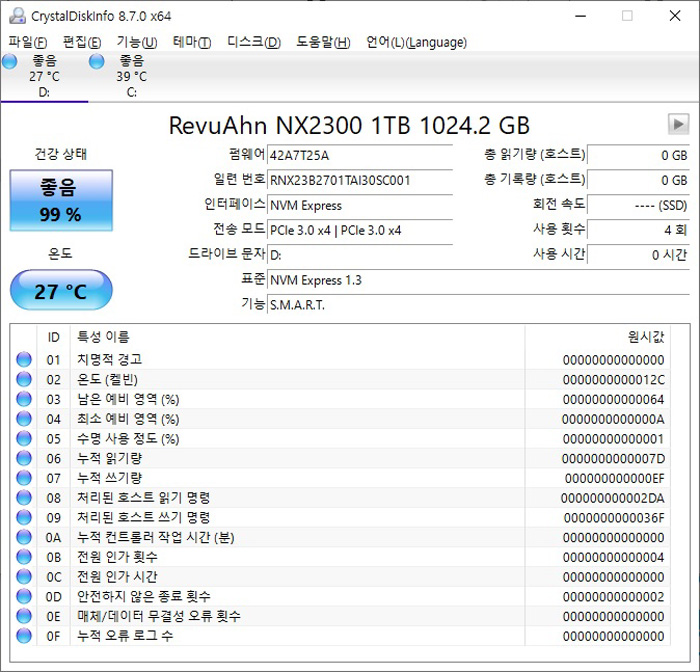Click the status orb for 01 치명적 경고
The image size is (700, 672).
pos(24,359)
